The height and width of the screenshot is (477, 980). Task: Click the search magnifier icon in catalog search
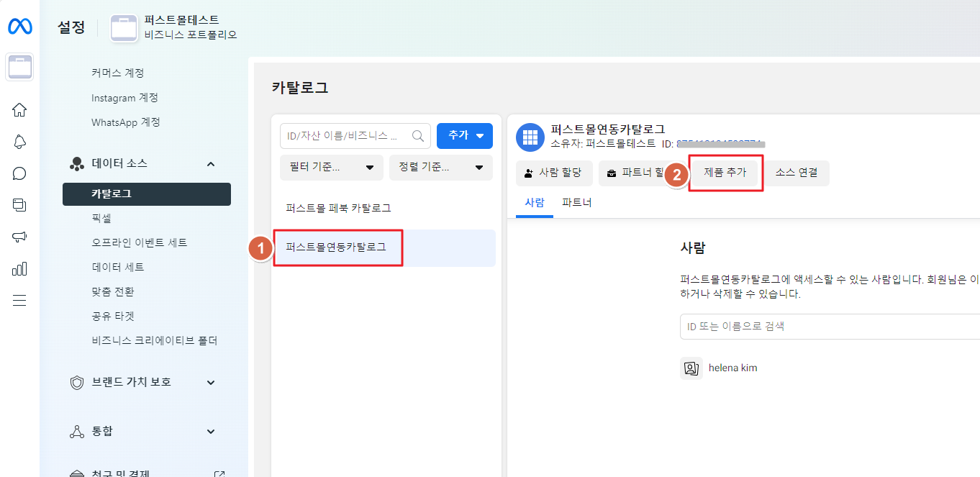[x=417, y=135]
